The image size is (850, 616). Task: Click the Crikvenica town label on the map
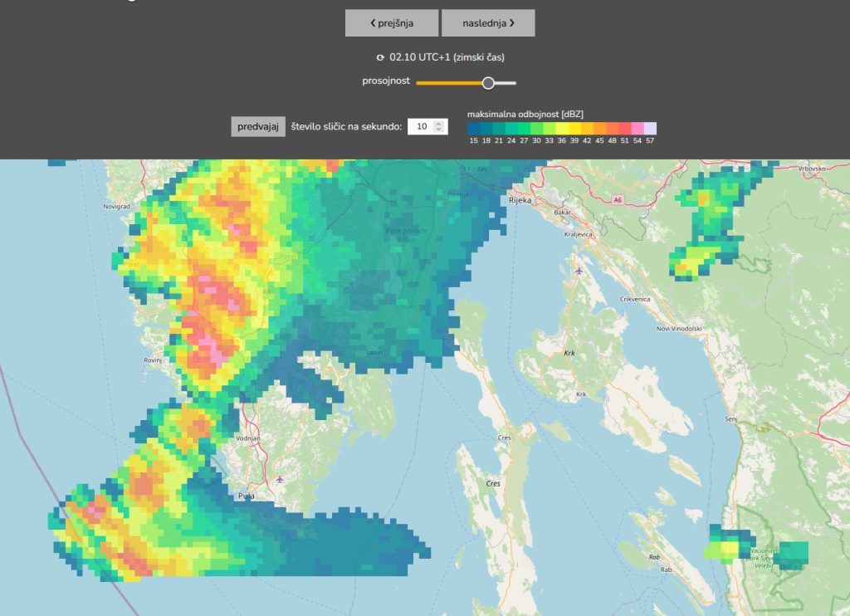(x=637, y=299)
